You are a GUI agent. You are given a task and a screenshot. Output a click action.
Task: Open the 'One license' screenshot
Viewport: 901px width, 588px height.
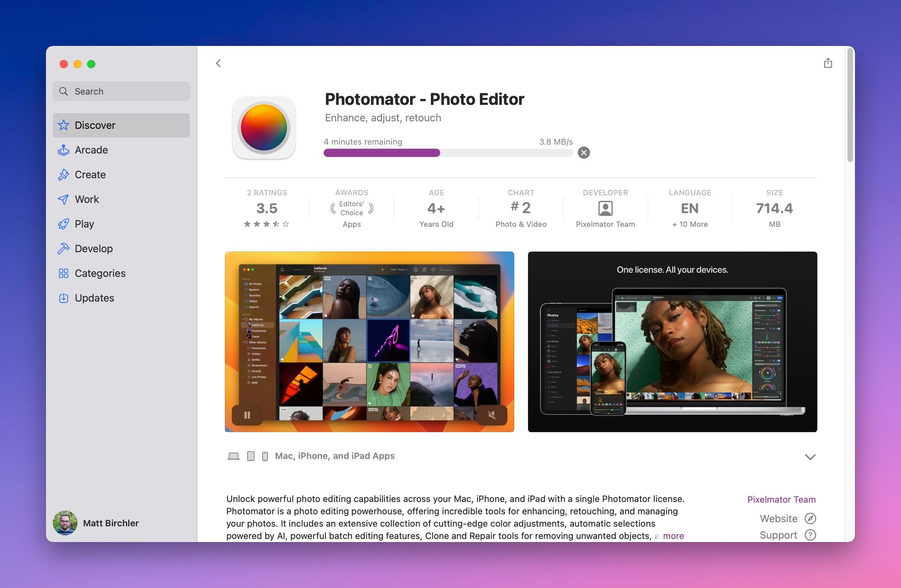(x=672, y=342)
